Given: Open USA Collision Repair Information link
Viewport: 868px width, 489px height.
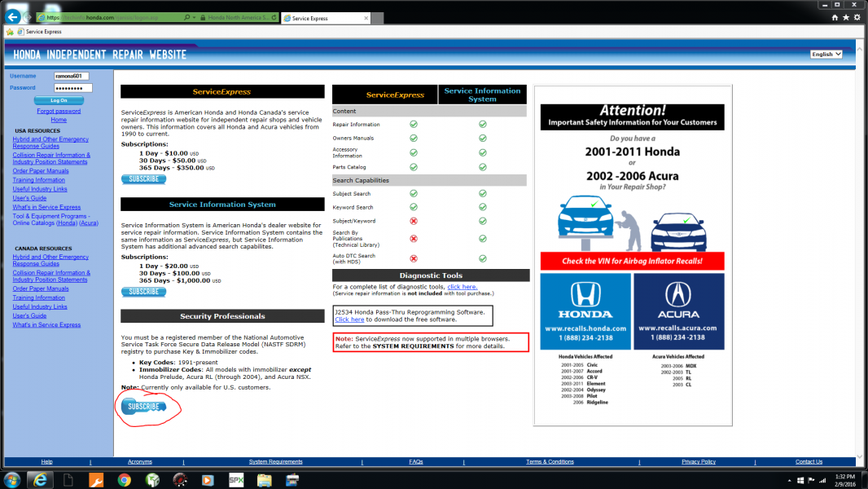Looking at the screenshot, I should click(51, 158).
